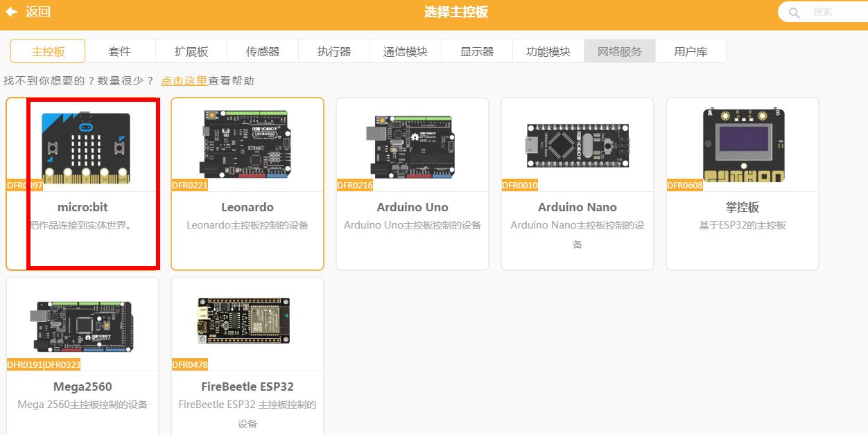Click the FireBeetle ESP32 title text
Image resolution: width=868 pixels, height=435 pixels.
coord(248,387)
